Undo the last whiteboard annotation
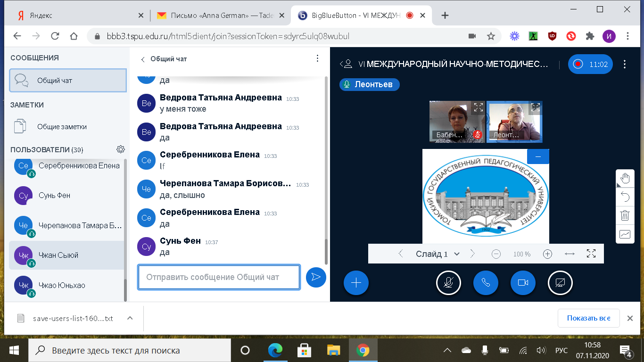This screenshot has height=362, width=644. (625, 197)
